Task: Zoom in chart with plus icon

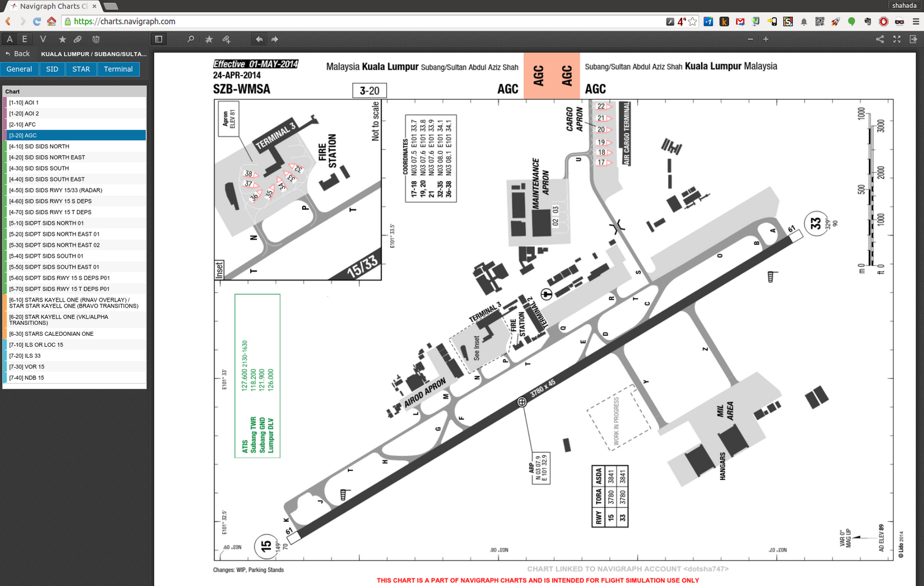Action: (766, 39)
